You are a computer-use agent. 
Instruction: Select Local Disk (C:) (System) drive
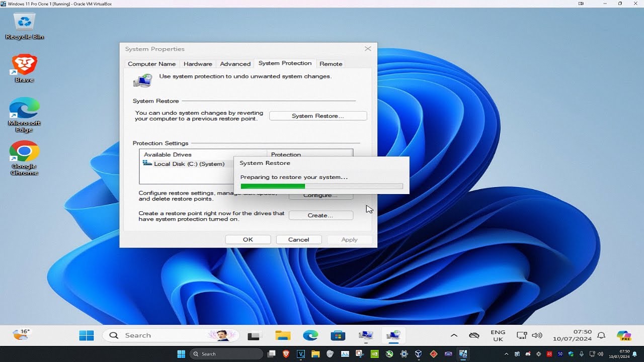click(x=184, y=164)
